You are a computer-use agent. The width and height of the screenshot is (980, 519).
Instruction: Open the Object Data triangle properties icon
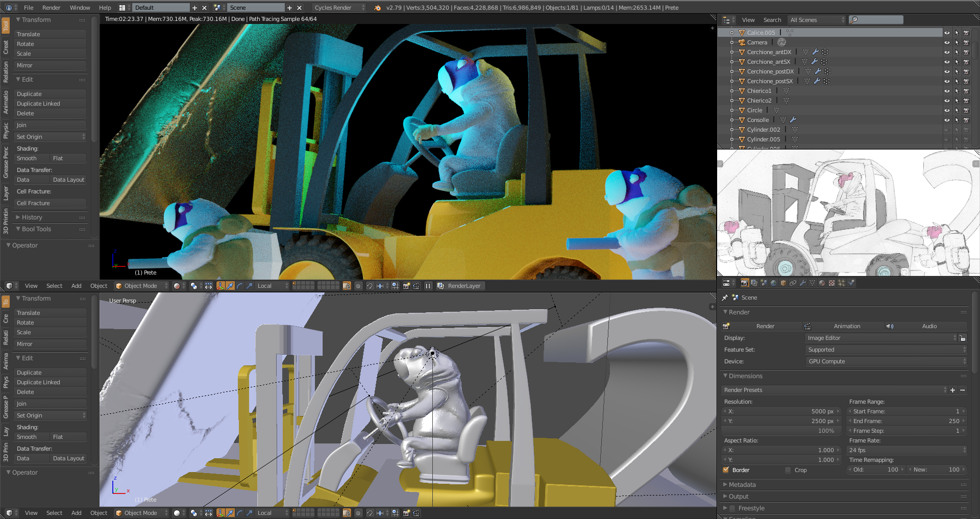pyautogui.click(x=813, y=283)
